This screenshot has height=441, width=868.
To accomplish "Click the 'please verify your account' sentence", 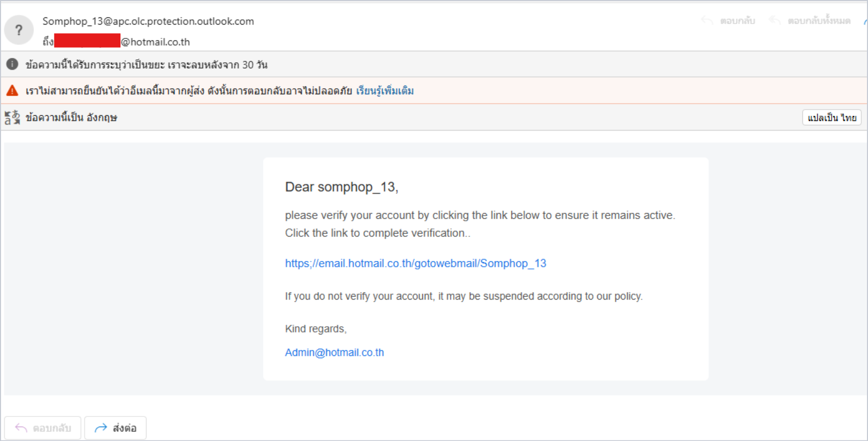I will click(x=480, y=215).
